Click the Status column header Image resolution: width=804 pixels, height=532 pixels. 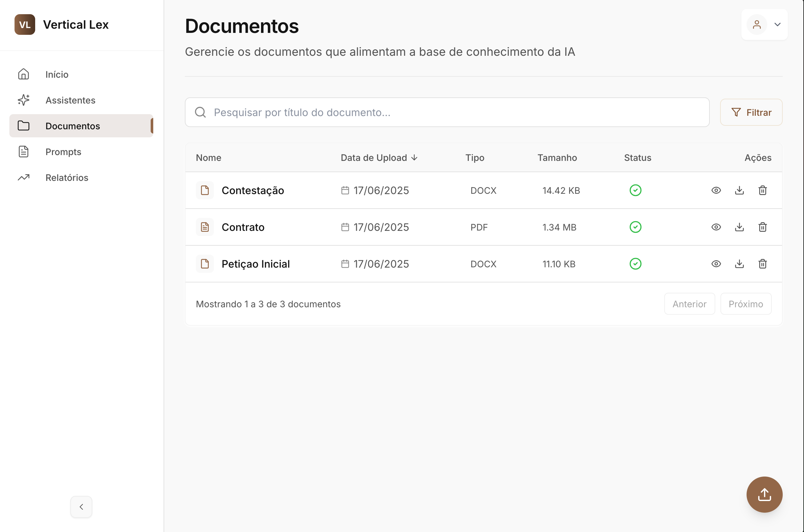(638, 158)
